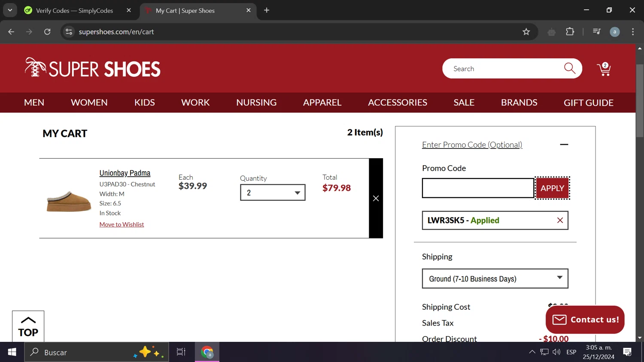Go back to previous page
This screenshot has height=362, width=644.
tap(11, 32)
